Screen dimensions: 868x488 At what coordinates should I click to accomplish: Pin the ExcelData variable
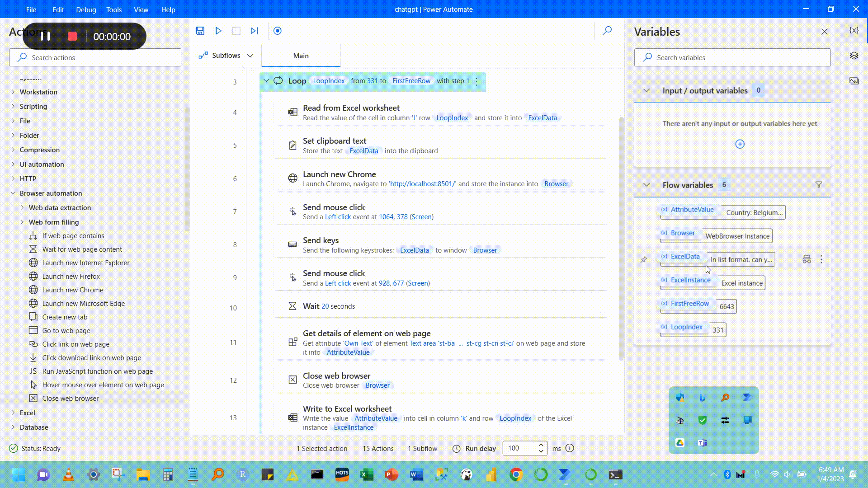[x=644, y=259]
